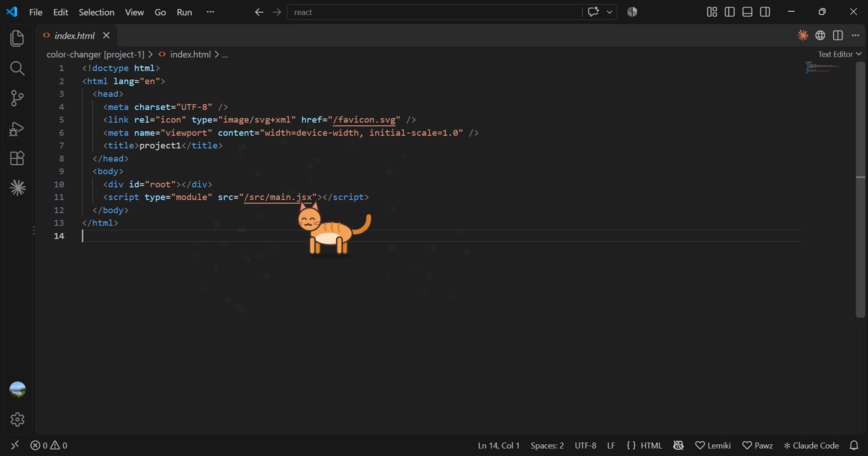Go forward with the right arrow
The width and height of the screenshot is (868, 456).
point(277,12)
